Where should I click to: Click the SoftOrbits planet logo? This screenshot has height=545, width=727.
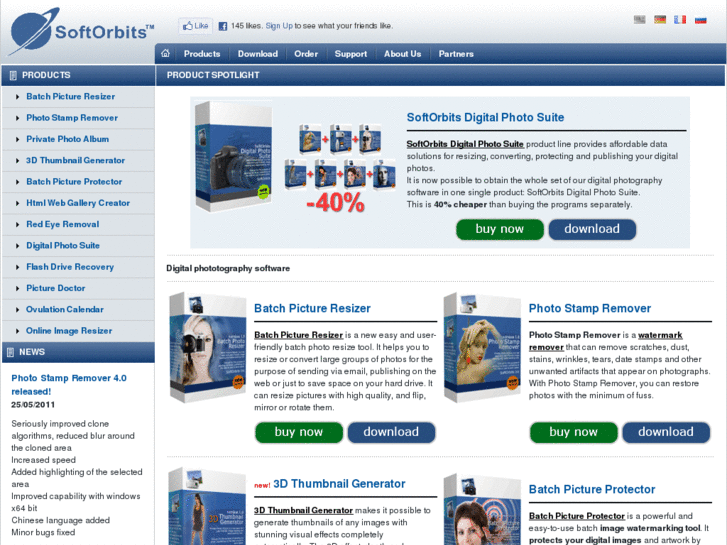tap(34, 31)
